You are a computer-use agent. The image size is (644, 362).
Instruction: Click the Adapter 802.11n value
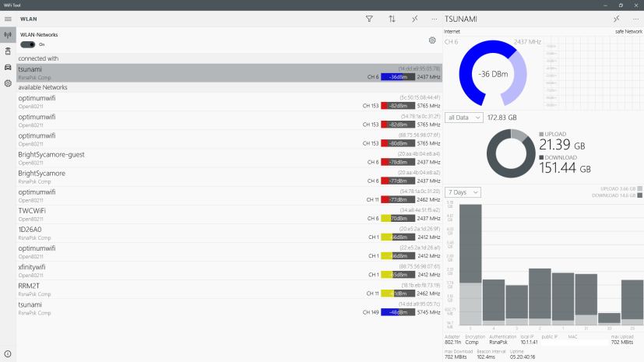coord(453,343)
